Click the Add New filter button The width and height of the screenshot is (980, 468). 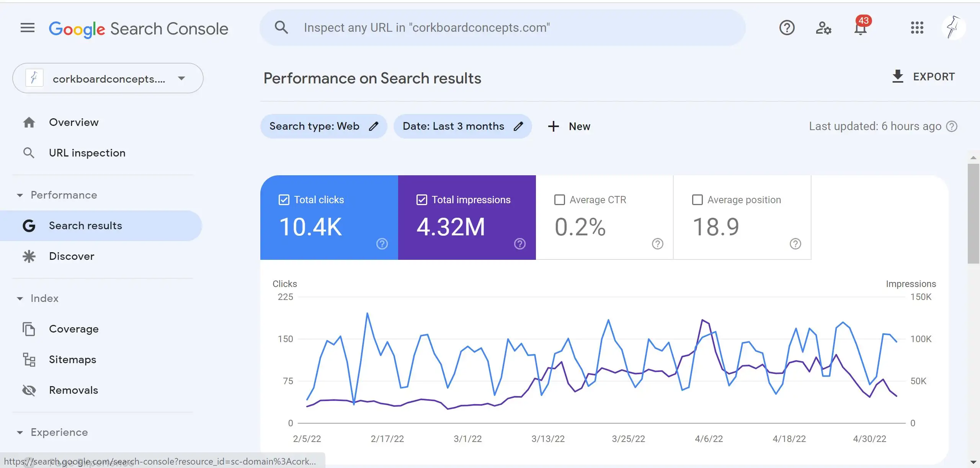(x=568, y=126)
